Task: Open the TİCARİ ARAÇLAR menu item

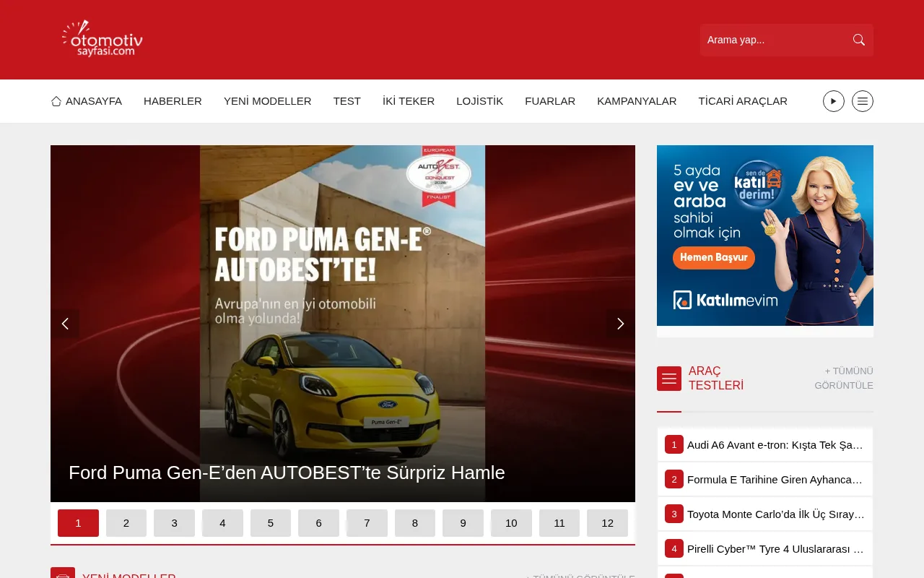Action: point(742,101)
